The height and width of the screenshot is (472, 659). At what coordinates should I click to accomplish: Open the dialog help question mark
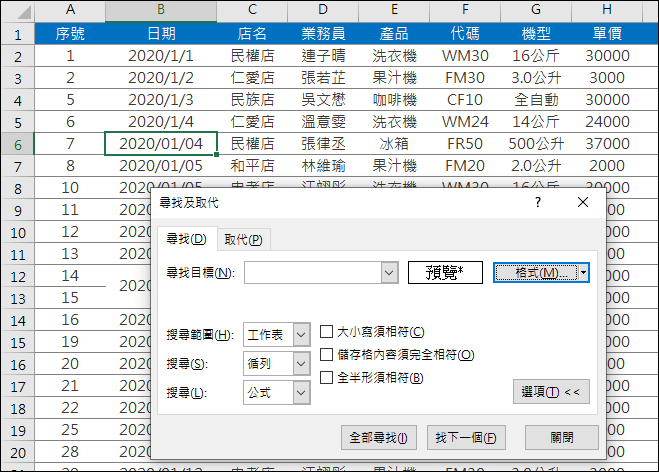[538, 203]
